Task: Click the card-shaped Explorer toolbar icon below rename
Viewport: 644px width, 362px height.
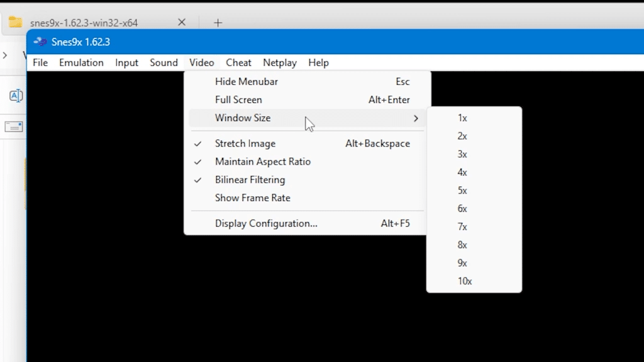Action: pos(14,127)
